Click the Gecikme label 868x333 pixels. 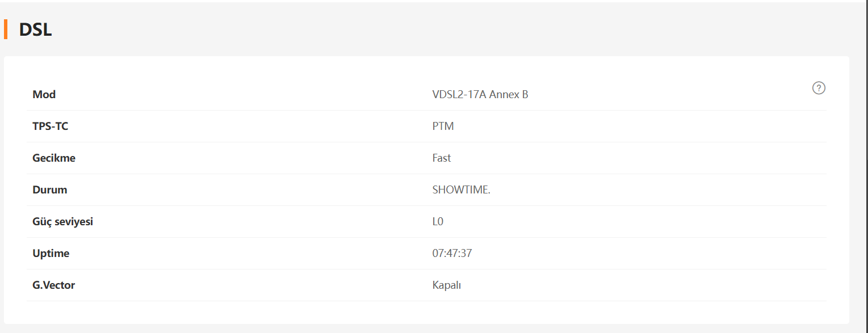coord(54,158)
